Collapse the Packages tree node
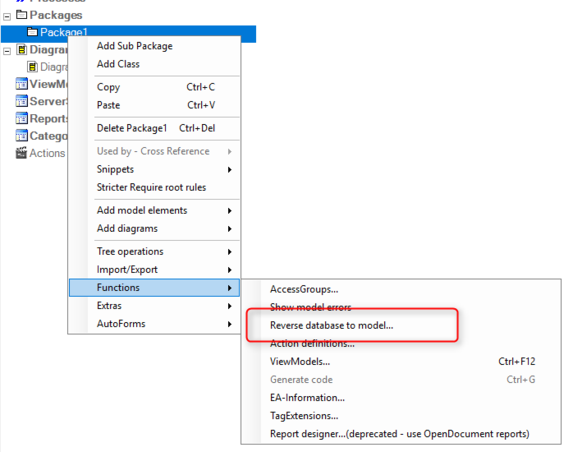This screenshot has width=564, height=452. click(7, 17)
